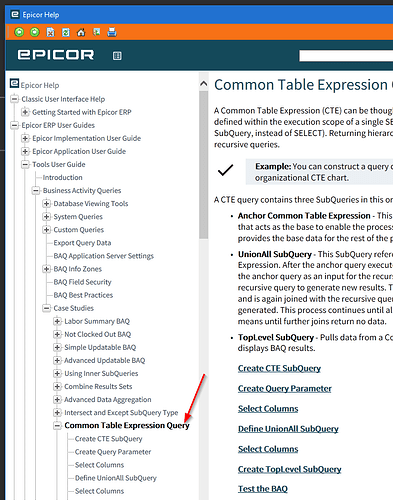
Task: Open Create Query Parameter tree item
Action: (x=113, y=452)
